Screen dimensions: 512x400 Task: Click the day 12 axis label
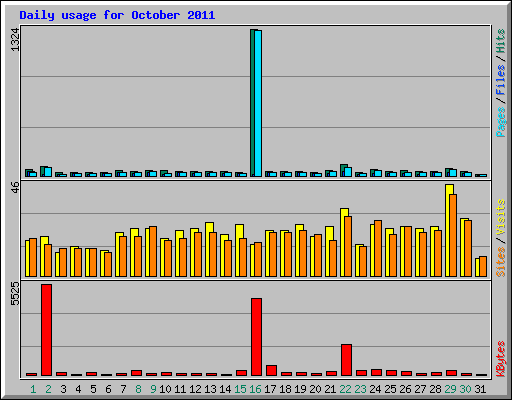[x=195, y=389]
